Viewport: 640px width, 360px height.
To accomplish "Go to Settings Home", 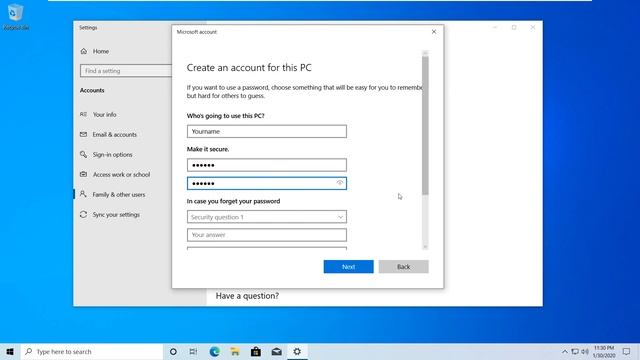I will point(100,51).
